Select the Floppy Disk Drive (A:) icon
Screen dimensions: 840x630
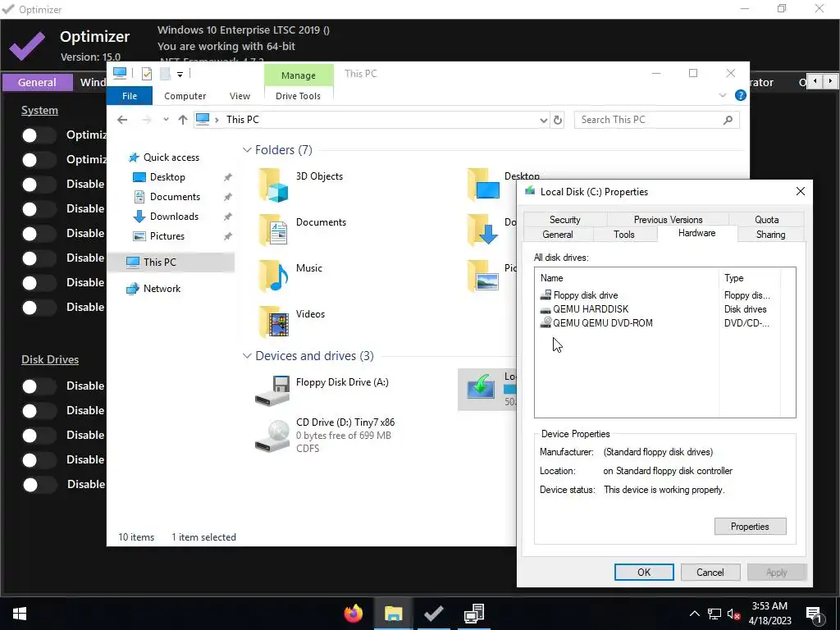pyautogui.click(x=272, y=391)
